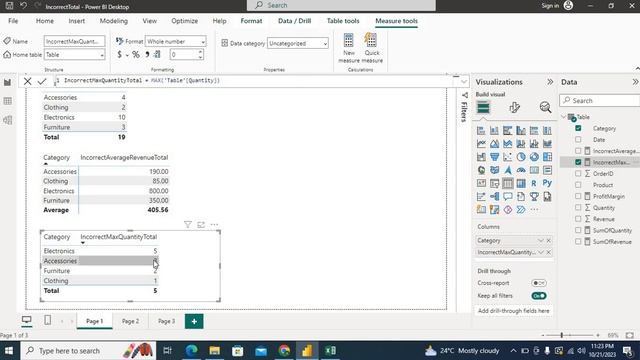This screenshot has width=640, height=360.
Task: Collapse the Data pane
Action: pos(635,82)
